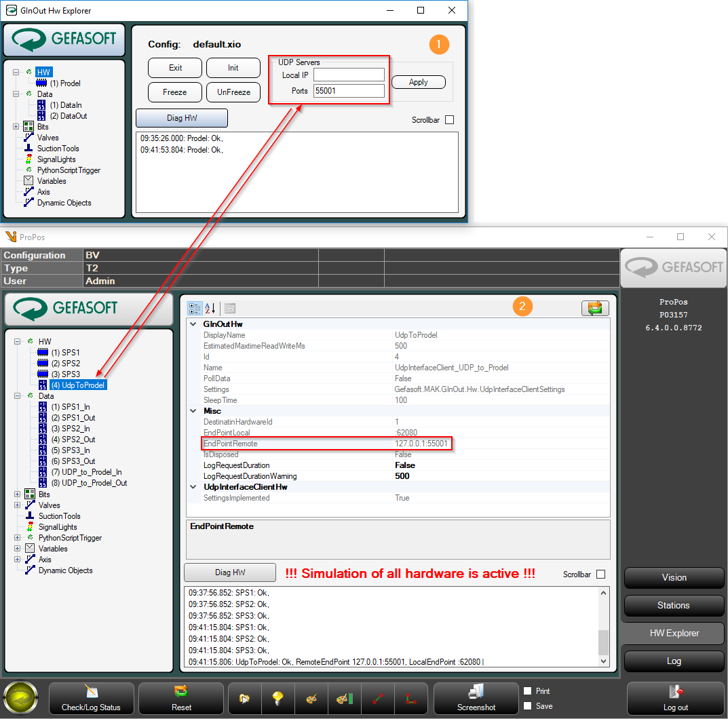
Task: Enable the Print checkbox
Action: [x=528, y=691]
